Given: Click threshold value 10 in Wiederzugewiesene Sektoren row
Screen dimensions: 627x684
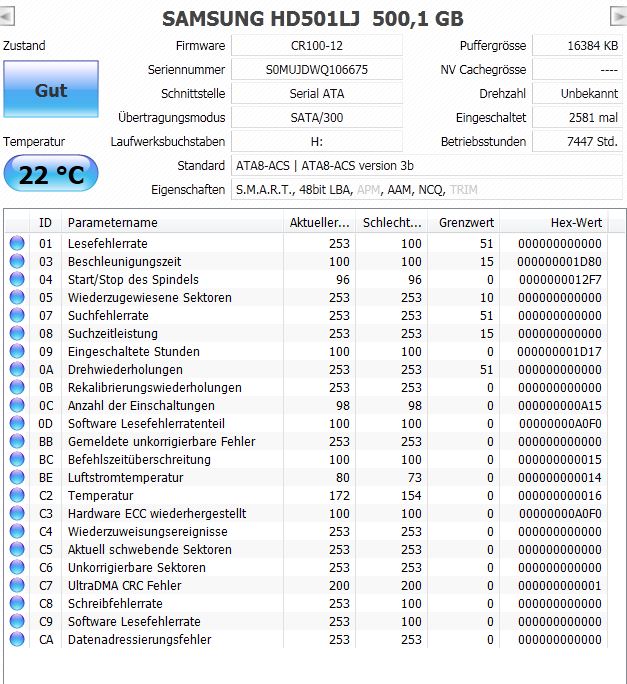Looking at the screenshot, I should pyautogui.click(x=487, y=298).
